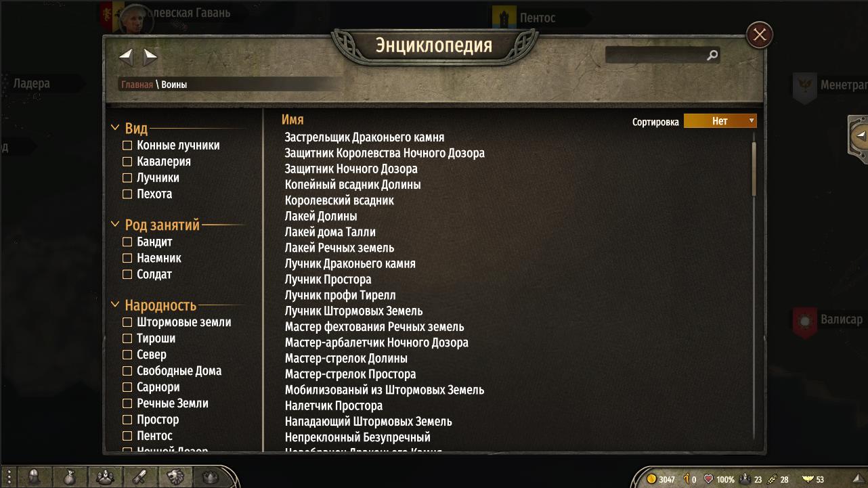The image size is (868, 488).
Task: Open the clan lion-head icon
Action: tap(175, 477)
